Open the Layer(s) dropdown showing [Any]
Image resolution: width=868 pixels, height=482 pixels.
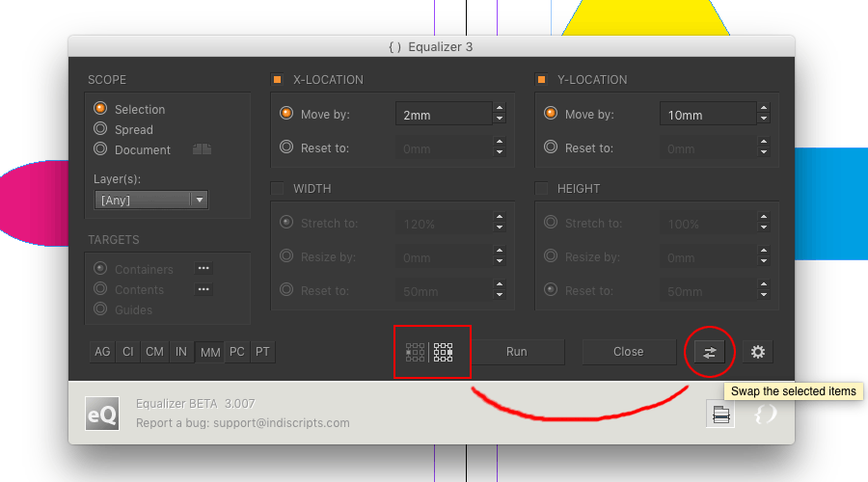coord(151,200)
